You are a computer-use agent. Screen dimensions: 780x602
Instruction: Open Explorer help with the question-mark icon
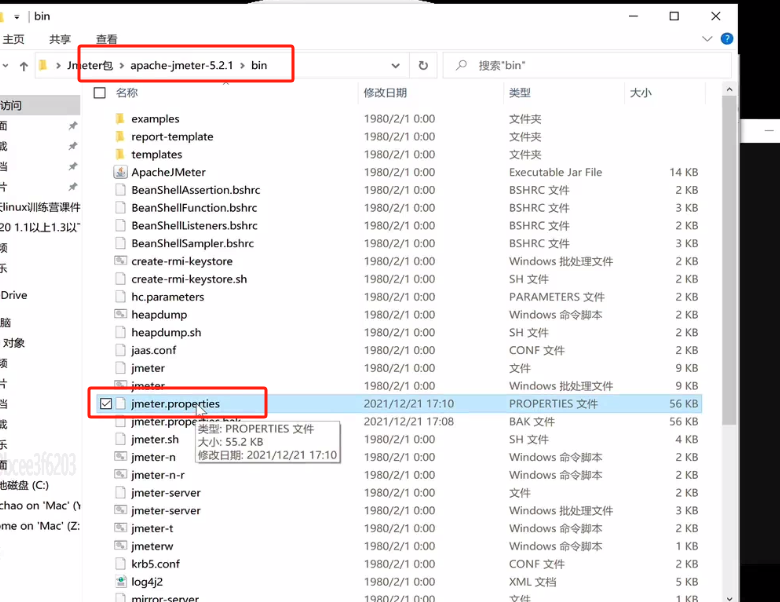tap(727, 38)
